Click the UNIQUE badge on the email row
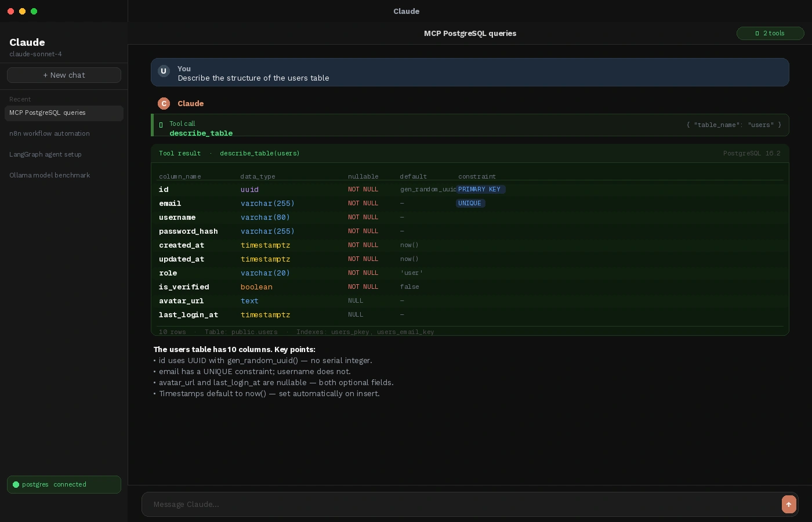The image size is (812, 522). pyautogui.click(x=470, y=203)
